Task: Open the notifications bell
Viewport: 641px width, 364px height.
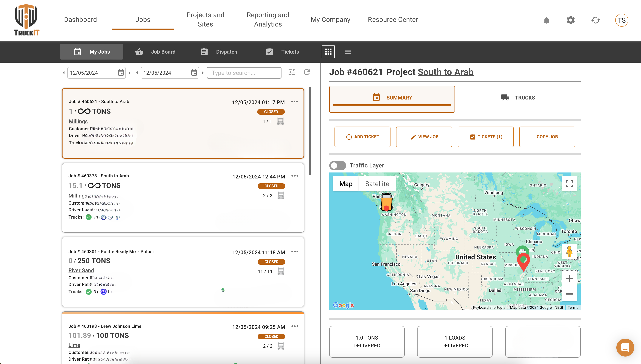Action: tap(547, 20)
